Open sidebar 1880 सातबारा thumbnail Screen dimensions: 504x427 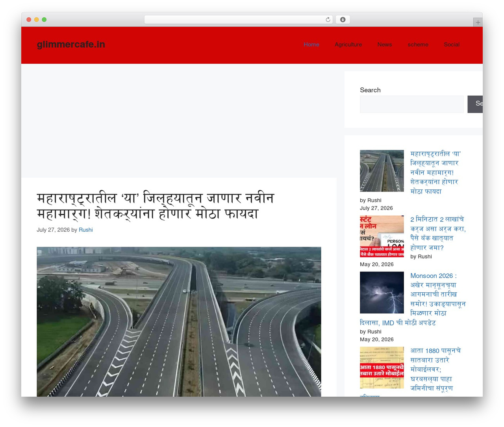382,368
